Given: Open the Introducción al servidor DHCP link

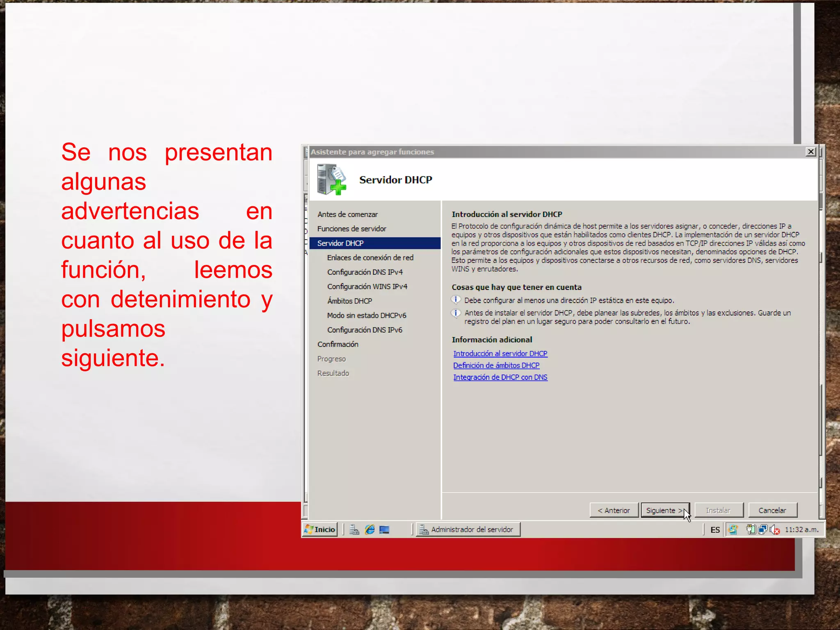Looking at the screenshot, I should tap(500, 354).
